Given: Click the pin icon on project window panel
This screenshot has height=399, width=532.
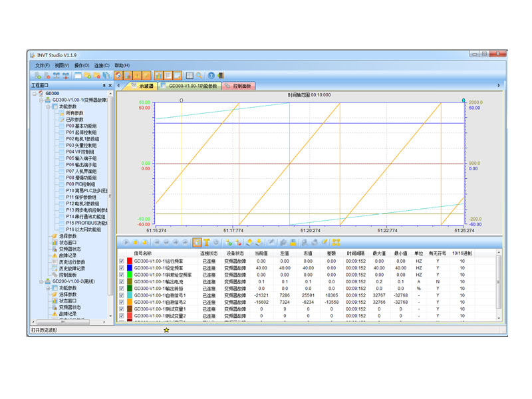Looking at the screenshot, I should (104, 86).
